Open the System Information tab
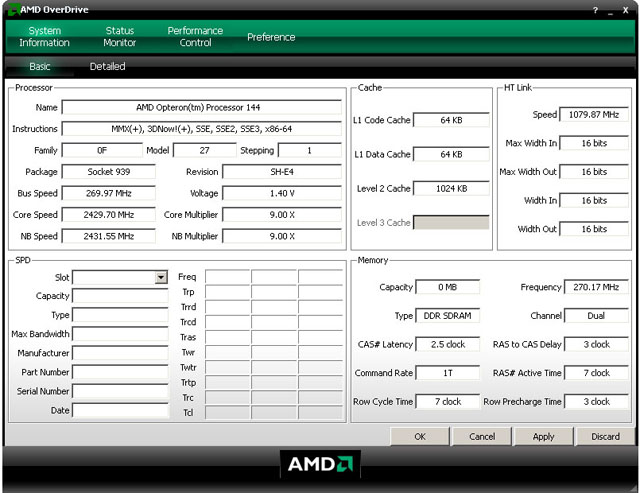 click(x=44, y=37)
